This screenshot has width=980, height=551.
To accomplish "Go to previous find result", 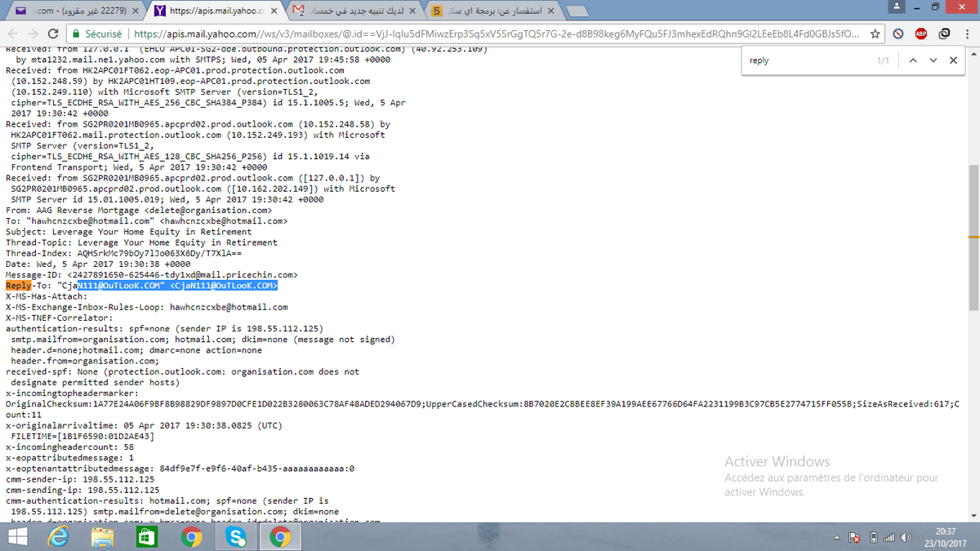I will coord(913,60).
